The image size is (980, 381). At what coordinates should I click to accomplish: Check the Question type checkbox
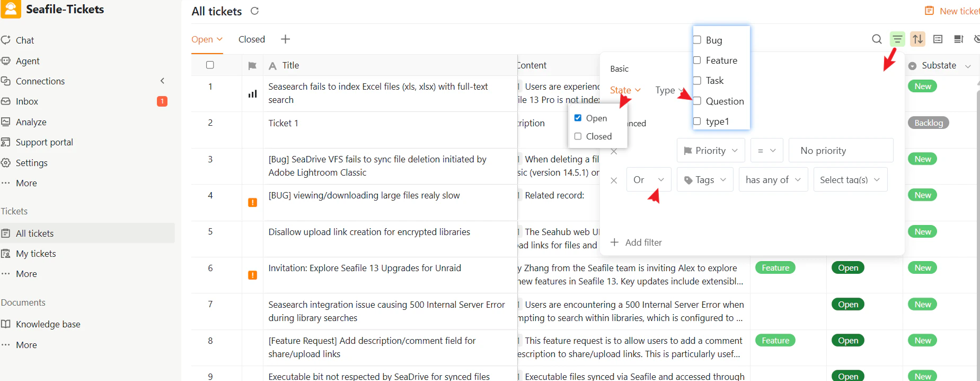click(697, 101)
